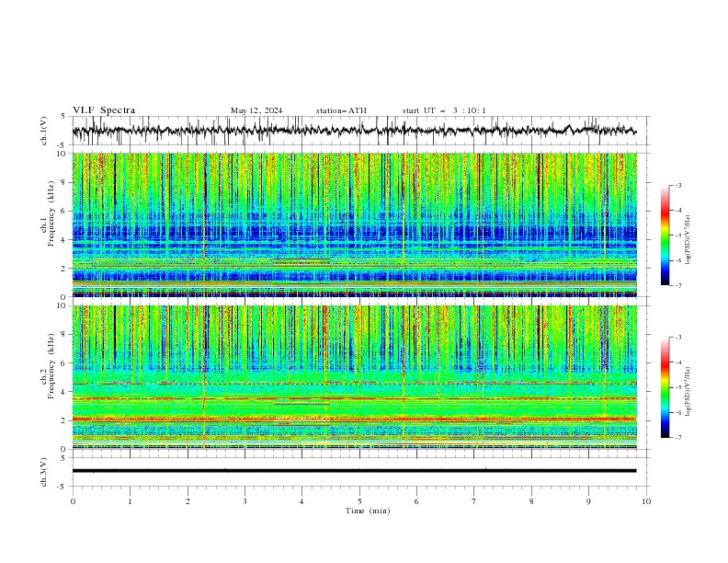Screen dimensions: 728x563
Task: Click the "1" tick on the time axis
Action: tap(130, 501)
